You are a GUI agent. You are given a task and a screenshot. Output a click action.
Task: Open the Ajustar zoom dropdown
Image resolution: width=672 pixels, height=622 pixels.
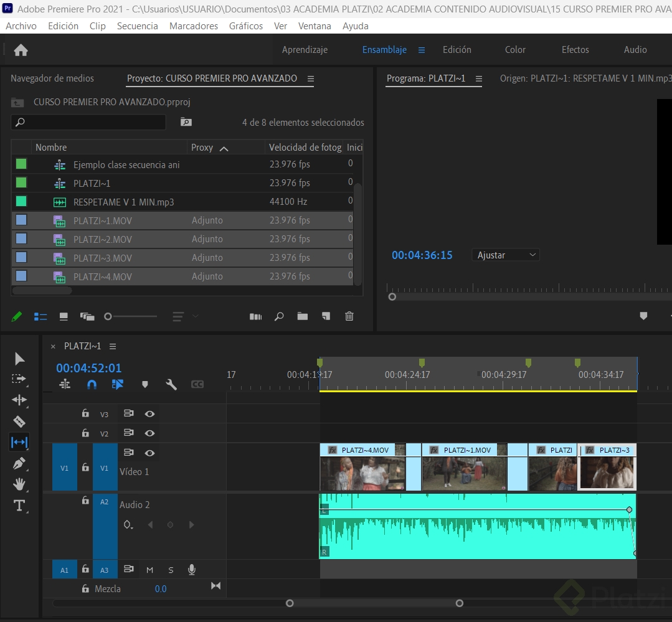pos(506,255)
